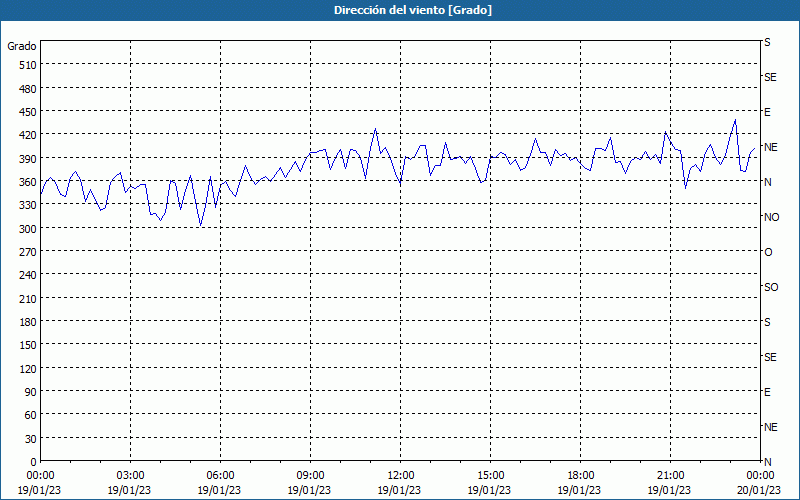Pick the 21:00 time label

(x=670, y=476)
